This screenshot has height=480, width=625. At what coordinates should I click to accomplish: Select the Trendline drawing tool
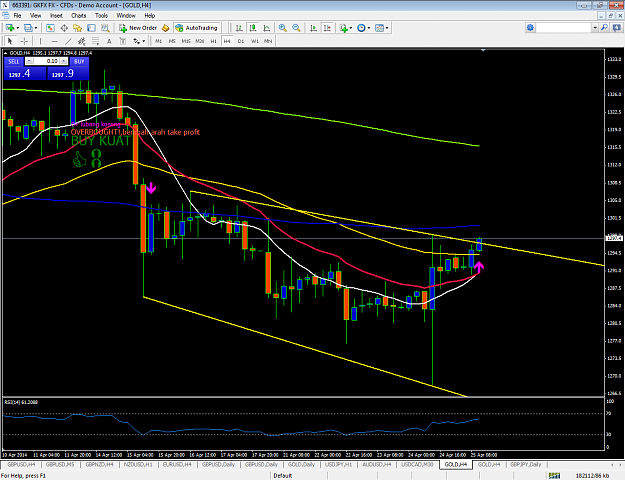[x=68, y=41]
